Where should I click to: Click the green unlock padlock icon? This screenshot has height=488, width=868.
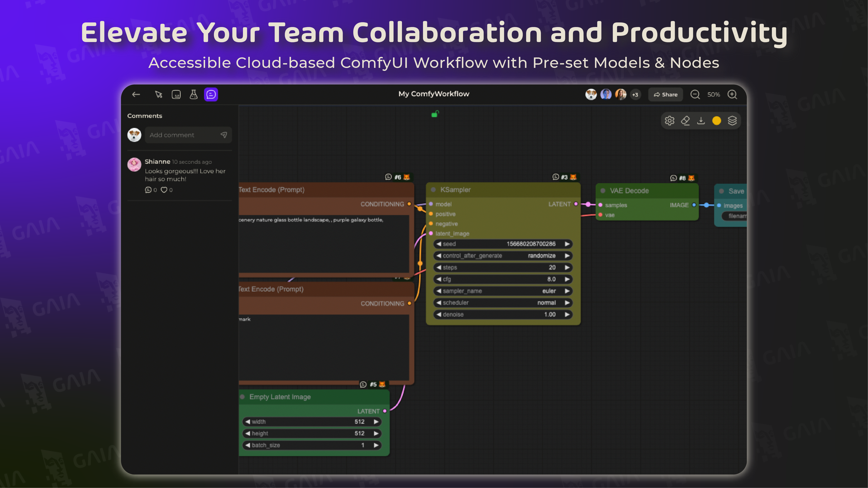click(435, 114)
